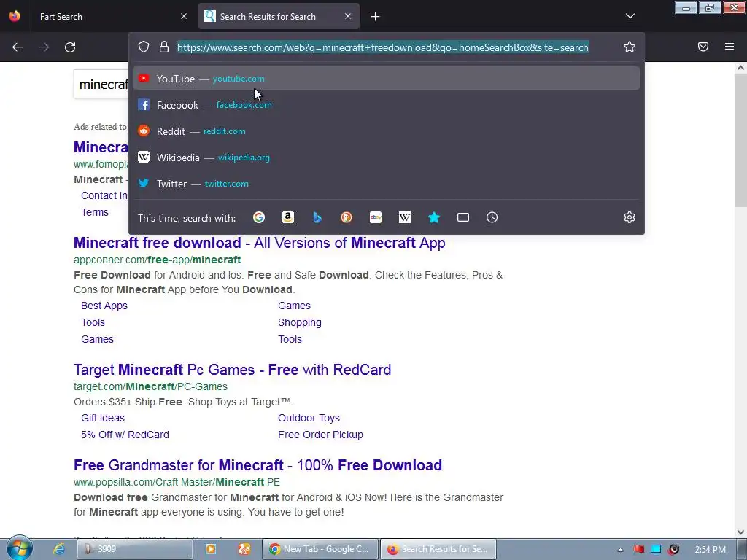The width and height of the screenshot is (747, 560).
Task: Open media player taskbar icon
Action: coord(211,549)
